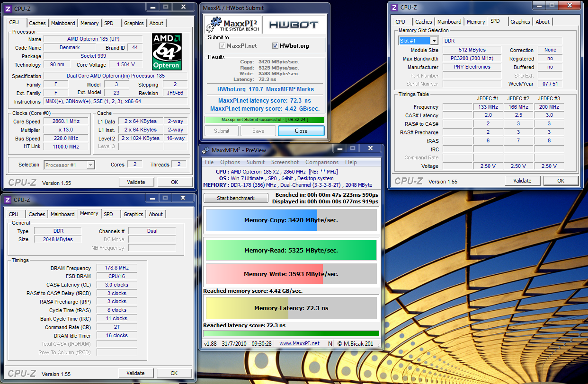This screenshot has width=588, height=384.
Task: Select CPU tab in the SPD window
Action: [401, 22]
